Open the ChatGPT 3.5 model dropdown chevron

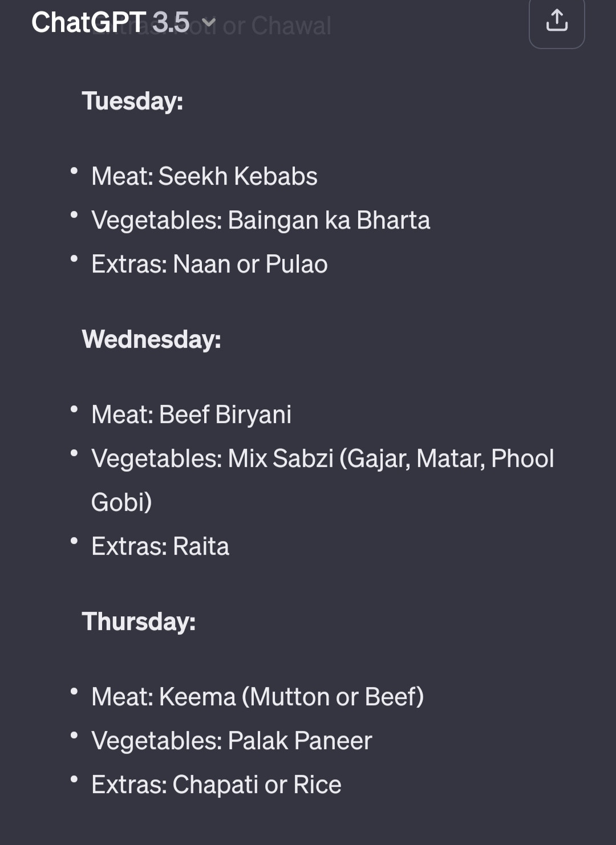tap(209, 23)
